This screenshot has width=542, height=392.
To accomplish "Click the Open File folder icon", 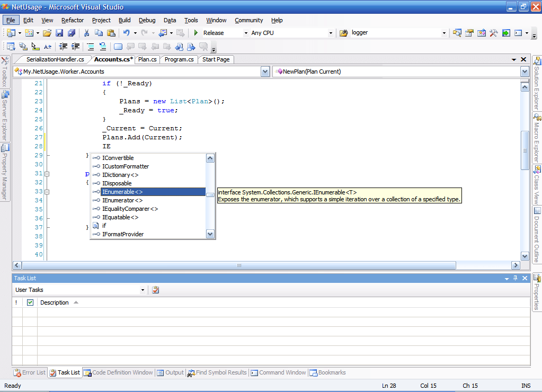I will click(x=47, y=33).
